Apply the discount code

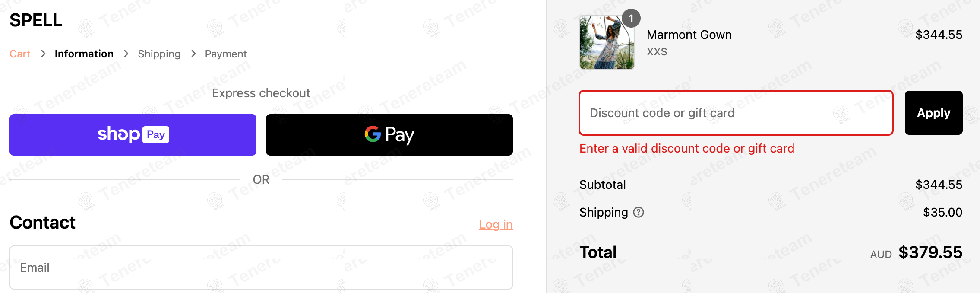934,113
